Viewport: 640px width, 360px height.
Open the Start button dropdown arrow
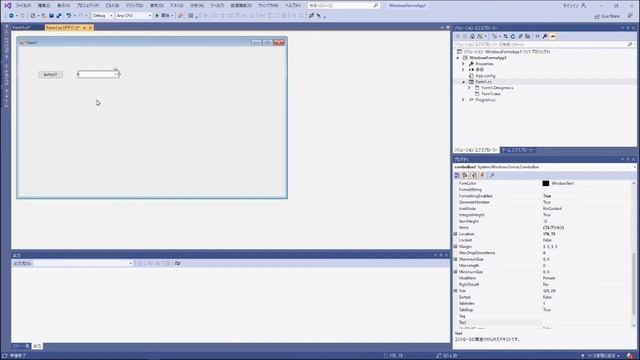pos(172,16)
